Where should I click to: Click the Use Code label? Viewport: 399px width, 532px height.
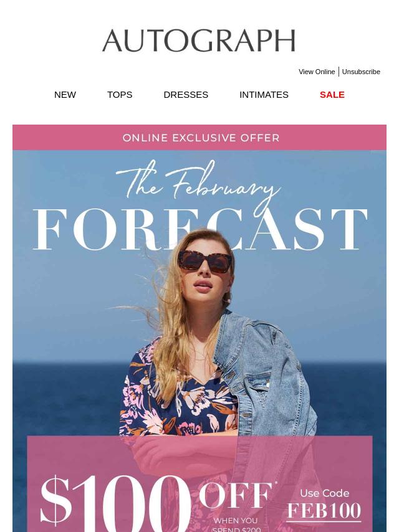coord(324,493)
